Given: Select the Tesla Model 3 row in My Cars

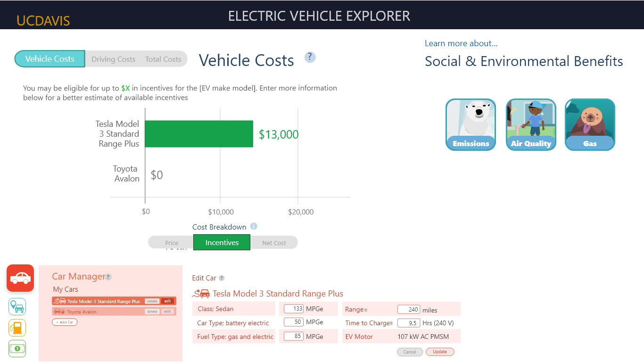Looking at the screenshot, I should (114, 301).
